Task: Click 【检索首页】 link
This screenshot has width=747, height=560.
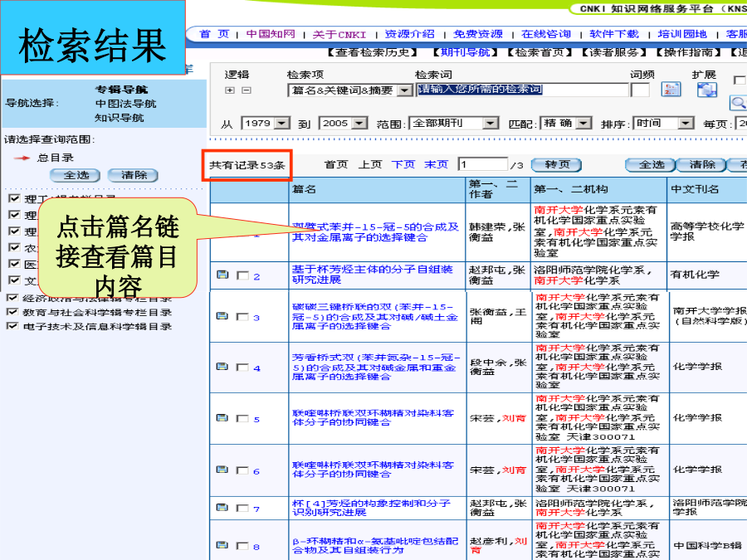Action: click(539, 52)
